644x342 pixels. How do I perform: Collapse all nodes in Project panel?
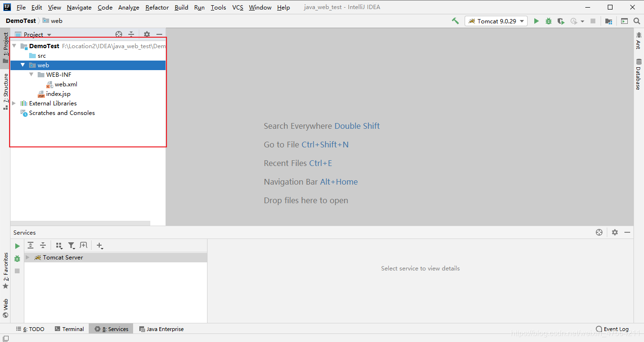131,34
